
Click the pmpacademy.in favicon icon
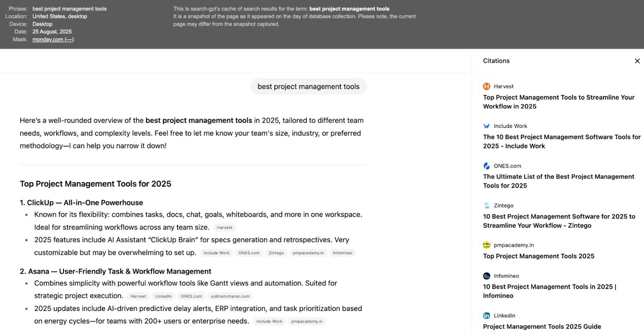coord(487,245)
